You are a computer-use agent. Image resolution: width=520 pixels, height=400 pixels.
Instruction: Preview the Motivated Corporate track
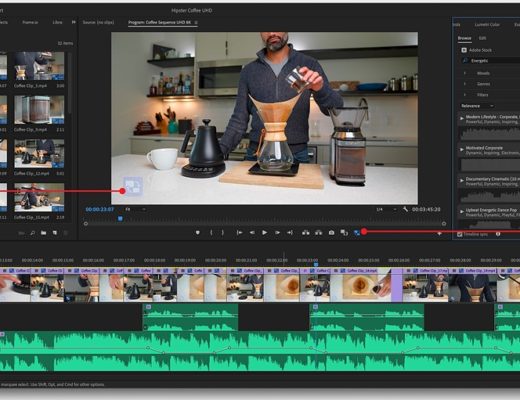point(462,149)
